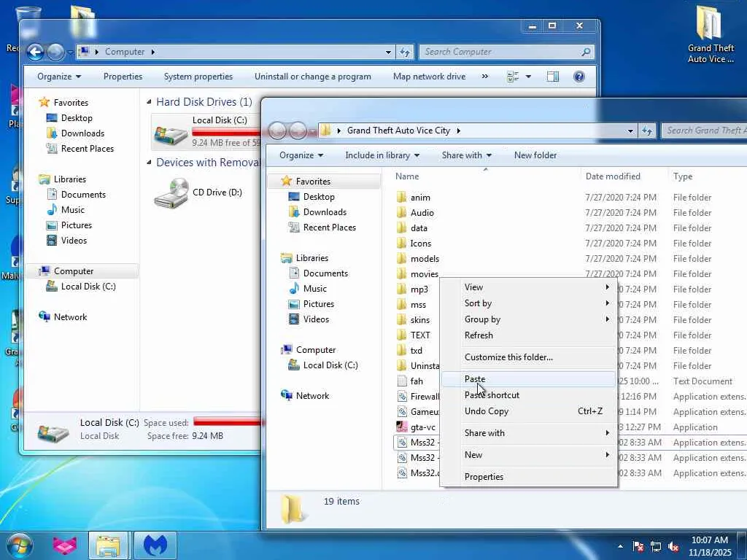This screenshot has height=560, width=747.
Task: Open Include in library dropdown
Action: (x=382, y=155)
